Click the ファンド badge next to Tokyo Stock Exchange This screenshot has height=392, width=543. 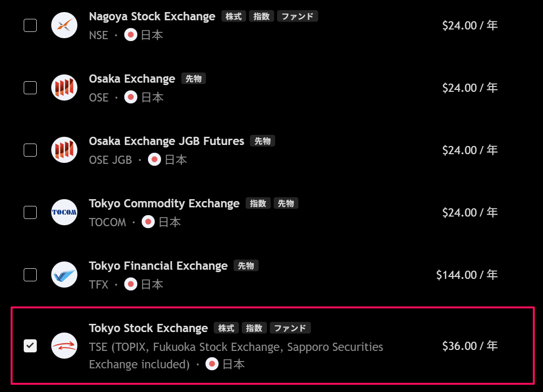[x=290, y=328]
